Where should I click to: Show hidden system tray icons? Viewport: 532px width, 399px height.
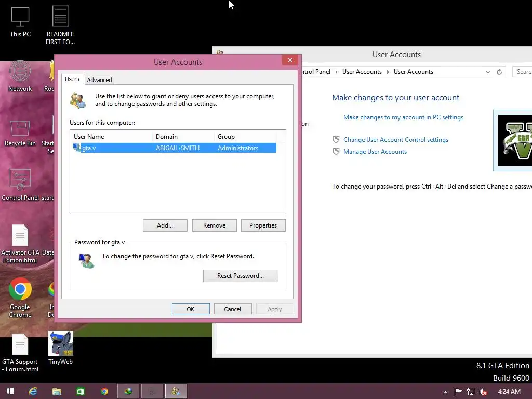pos(445,392)
